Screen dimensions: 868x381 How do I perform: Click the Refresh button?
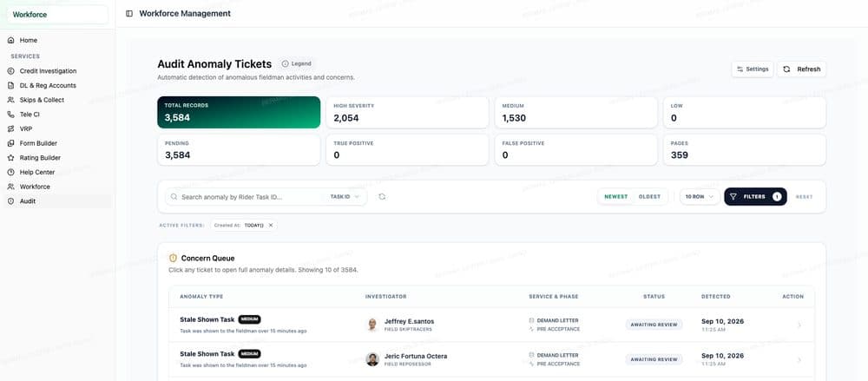point(801,69)
